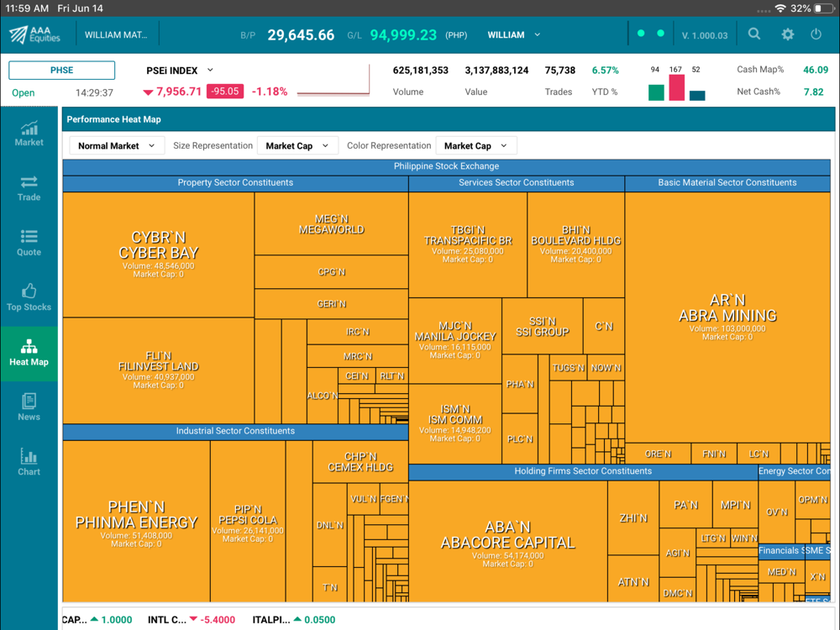Select the AR'N Abra Mining tile
This screenshot has width=840, height=630.
tap(727, 318)
